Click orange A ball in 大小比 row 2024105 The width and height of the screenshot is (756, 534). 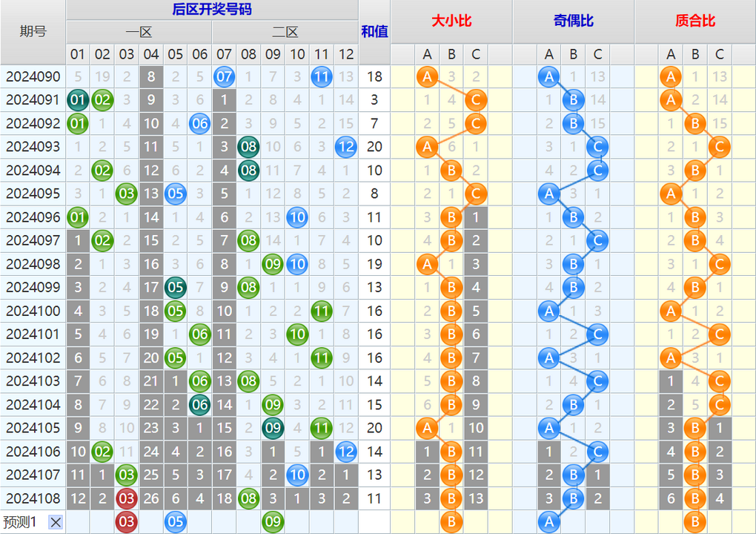427,428
